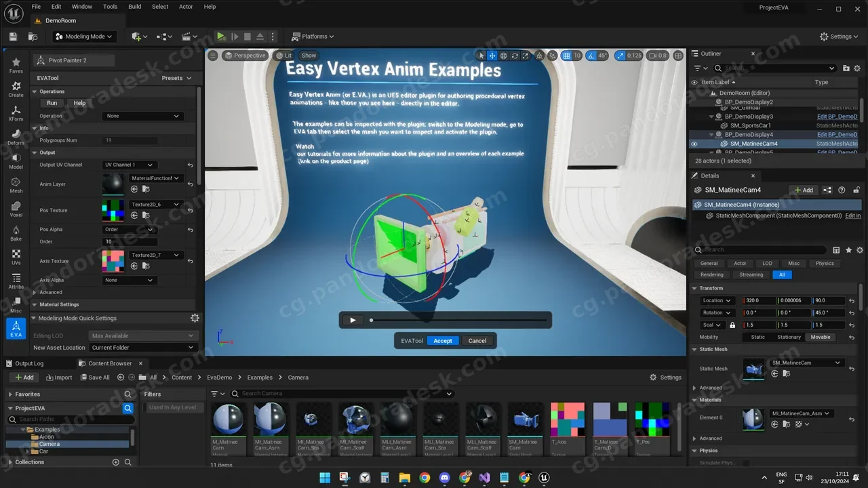Image resolution: width=868 pixels, height=488 pixels.
Task: Open the Build menu
Action: [135, 7]
